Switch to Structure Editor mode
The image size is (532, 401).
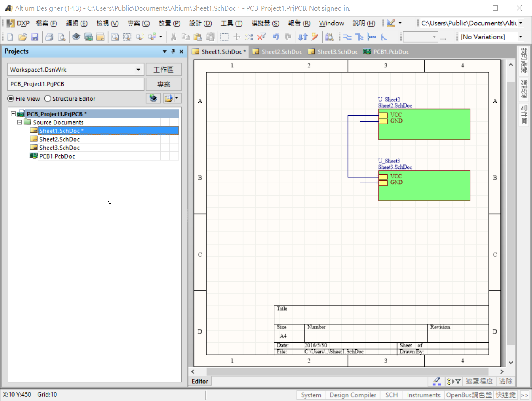(x=47, y=99)
